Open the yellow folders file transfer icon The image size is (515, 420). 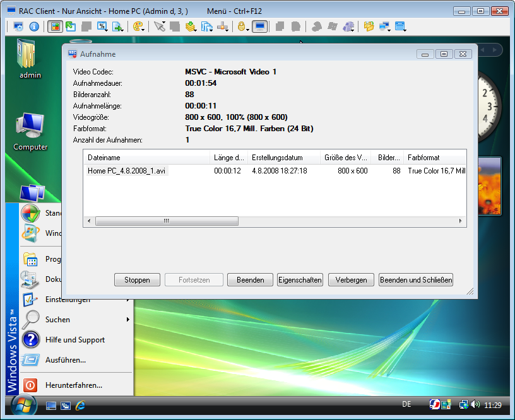click(369, 26)
